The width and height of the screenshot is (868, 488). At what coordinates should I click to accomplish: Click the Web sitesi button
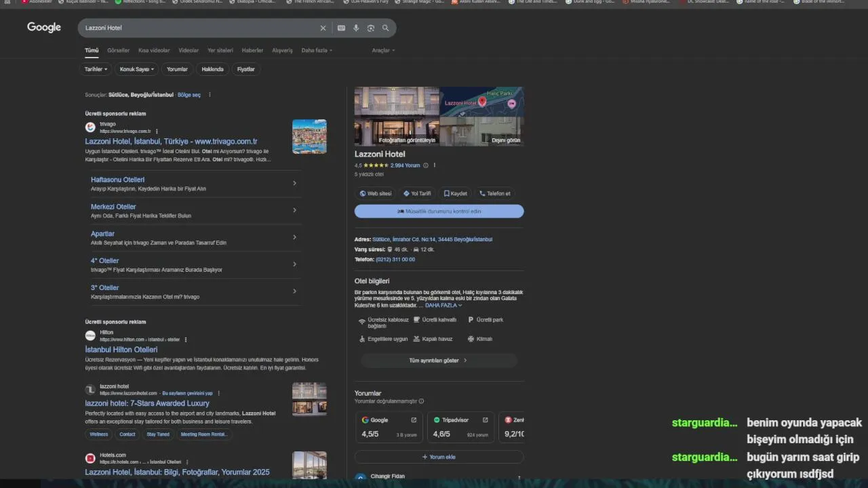click(376, 193)
